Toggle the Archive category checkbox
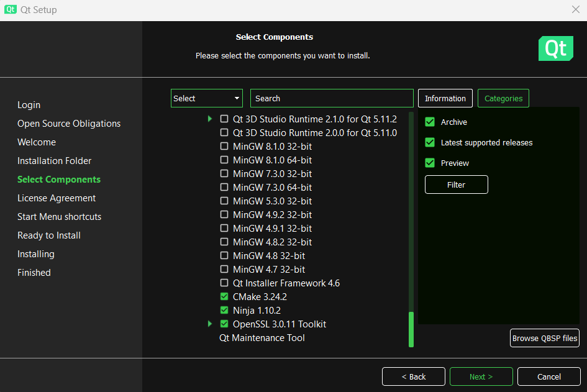The height and width of the screenshot is (392, 587). [430, 122]
